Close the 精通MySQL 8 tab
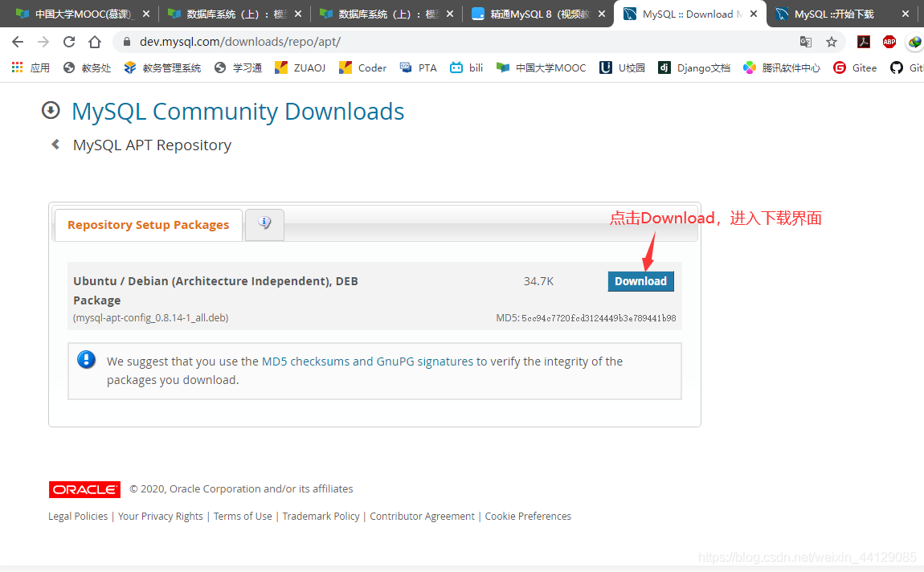924x572 pixels. 602,14
